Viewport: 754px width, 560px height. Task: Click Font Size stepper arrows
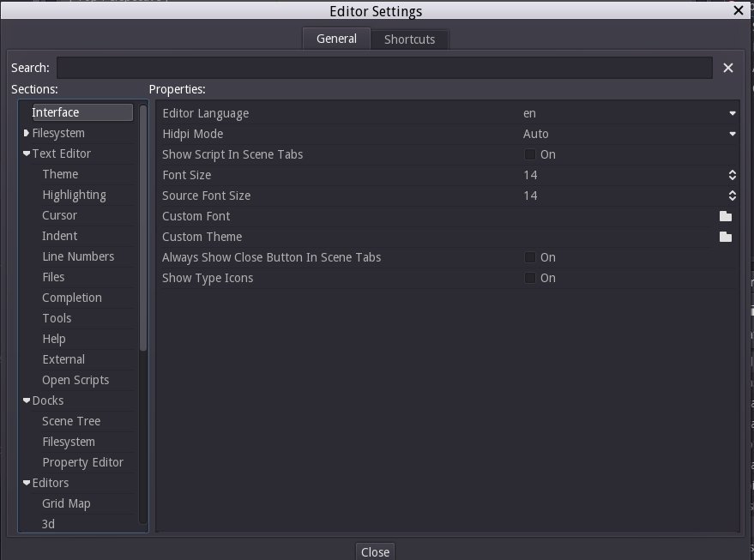click(732, 175)
